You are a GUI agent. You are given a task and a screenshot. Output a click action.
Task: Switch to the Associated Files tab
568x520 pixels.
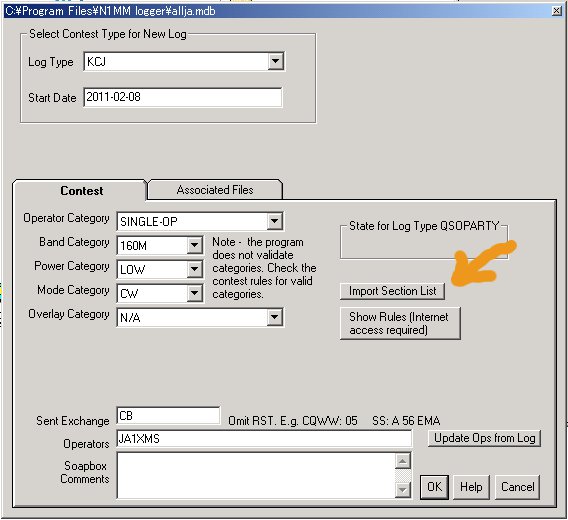coord(215,190)
